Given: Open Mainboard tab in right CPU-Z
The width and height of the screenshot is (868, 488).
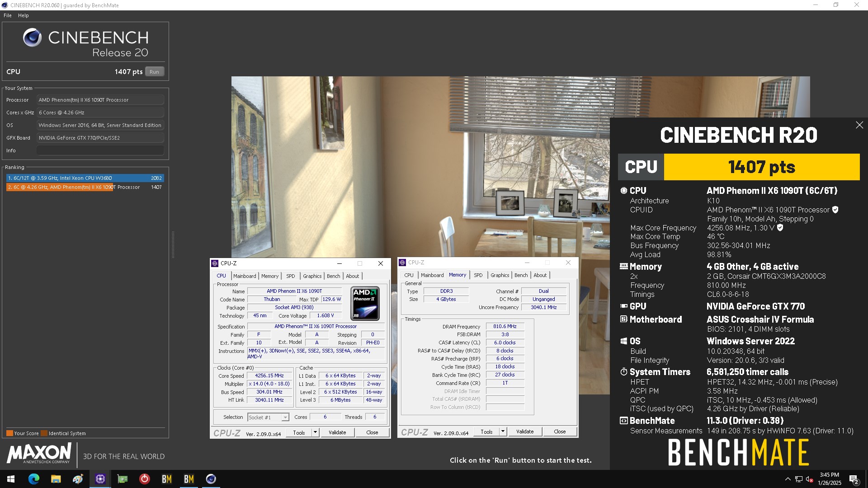Looking at the screenshot, I should 432,275.
